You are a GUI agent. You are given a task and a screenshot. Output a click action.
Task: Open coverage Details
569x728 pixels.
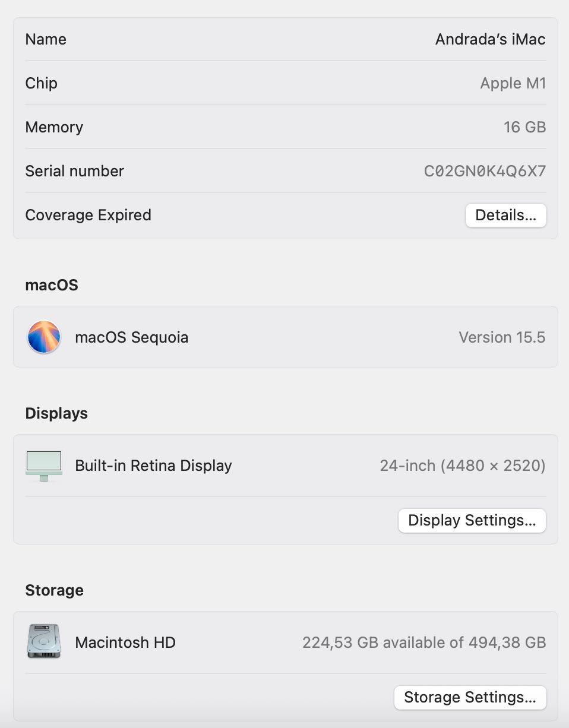pyautogui.click(x=505, y=215)
